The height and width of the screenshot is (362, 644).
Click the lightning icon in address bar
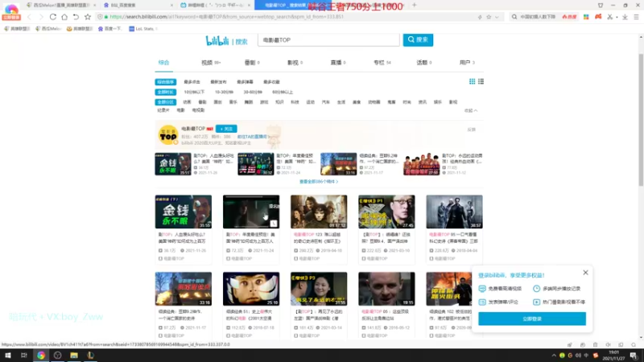pyautogui.click(x=480, y=17)
